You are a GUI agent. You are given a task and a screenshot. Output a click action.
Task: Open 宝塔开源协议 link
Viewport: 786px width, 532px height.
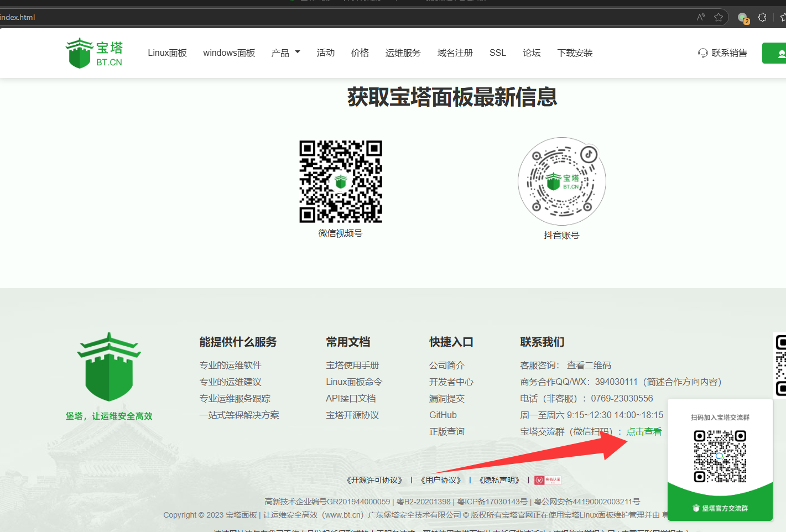(353, 415)
